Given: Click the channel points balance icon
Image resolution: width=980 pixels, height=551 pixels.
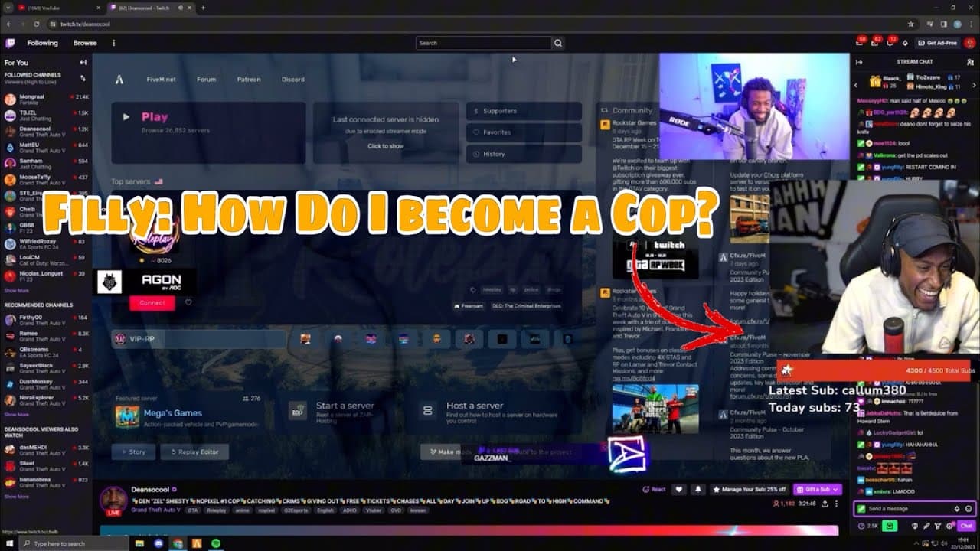Looking at the screenshot, I should click(867, 526).
